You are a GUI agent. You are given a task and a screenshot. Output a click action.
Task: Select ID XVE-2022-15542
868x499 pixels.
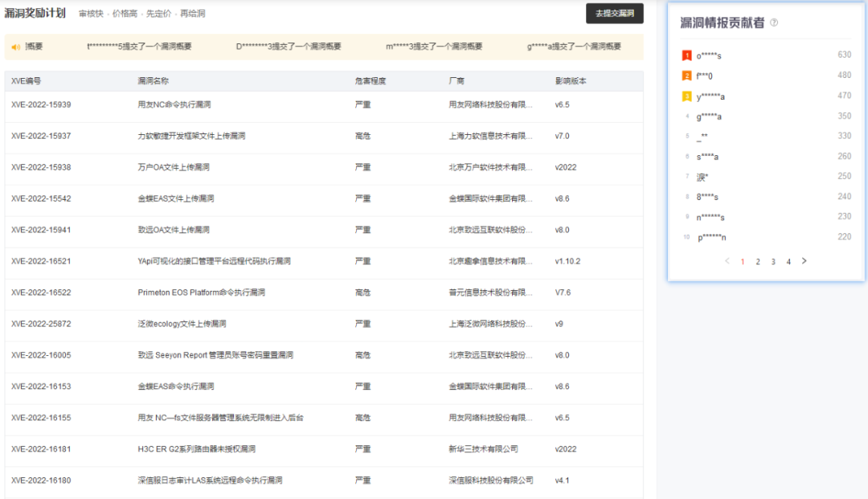tap(41, 198)
